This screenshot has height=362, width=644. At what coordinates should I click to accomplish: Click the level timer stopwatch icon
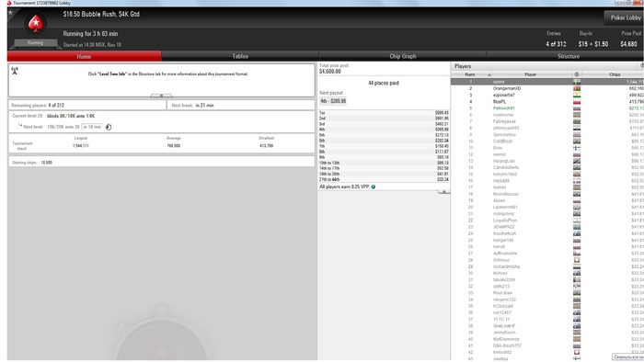109,127
